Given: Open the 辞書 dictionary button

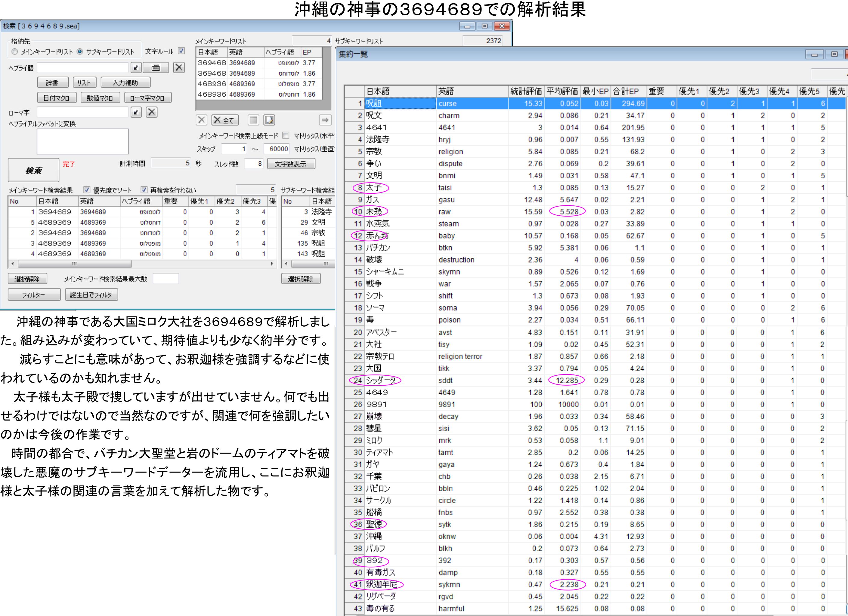Looking at the screenshot, I should [53, 83].
